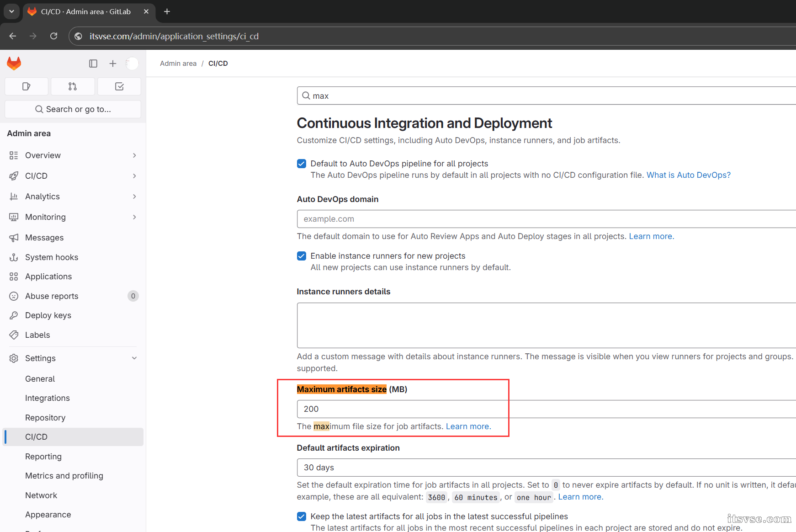Screen dimensions: 796x532
Task: Reload the current page
Action: [53, 36]
